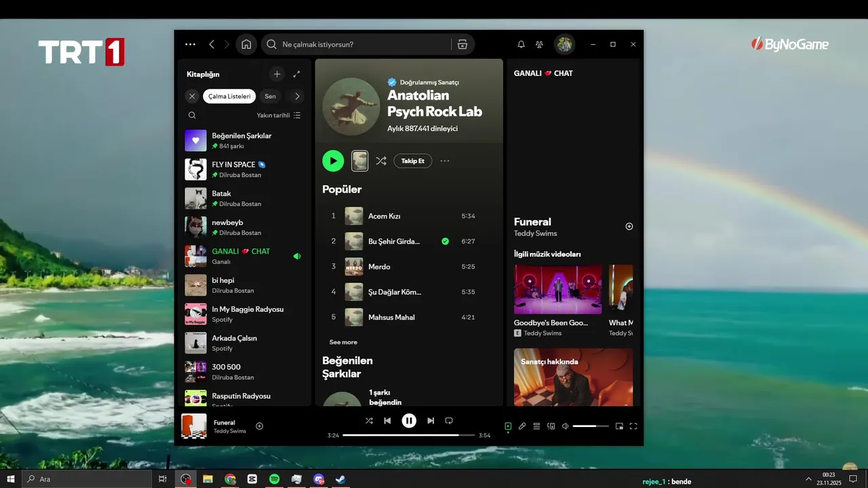Open the miniplayer

[x=619, y=426]
